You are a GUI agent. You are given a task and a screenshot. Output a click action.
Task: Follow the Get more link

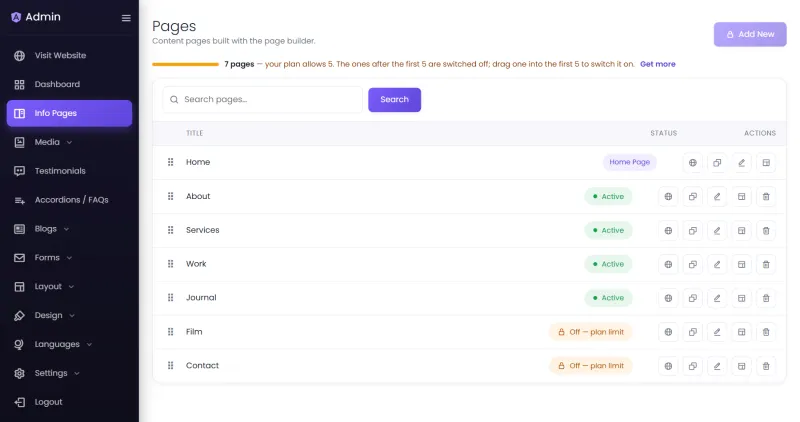tap(658, 64)
